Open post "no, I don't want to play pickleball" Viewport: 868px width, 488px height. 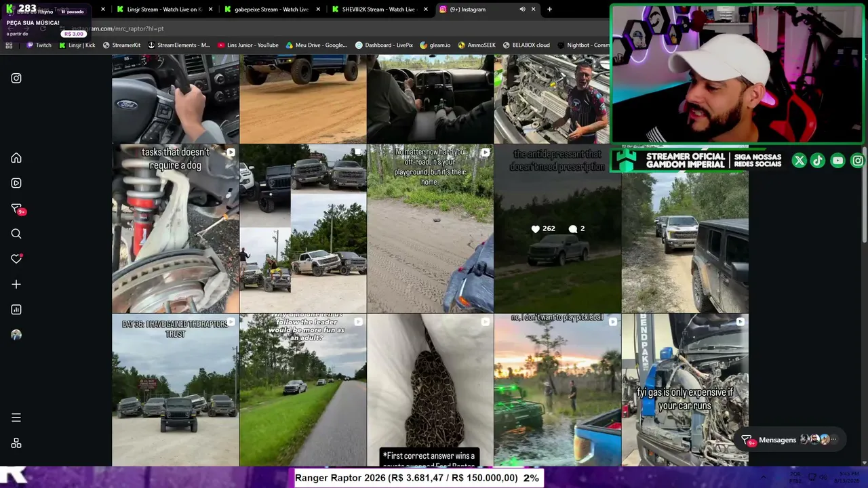[557, 390]
